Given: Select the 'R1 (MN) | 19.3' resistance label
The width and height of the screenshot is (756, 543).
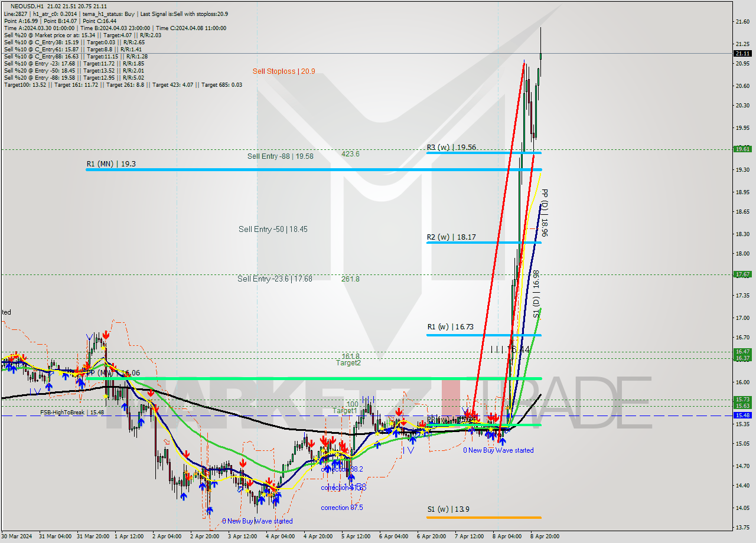Looking at the screenshot, I should tap(111, 163).
